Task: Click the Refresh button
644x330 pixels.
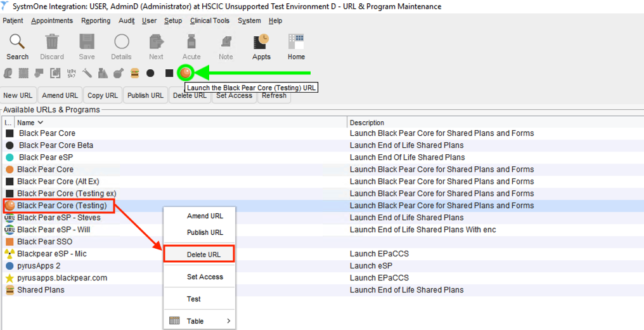Action: point(274,95)
